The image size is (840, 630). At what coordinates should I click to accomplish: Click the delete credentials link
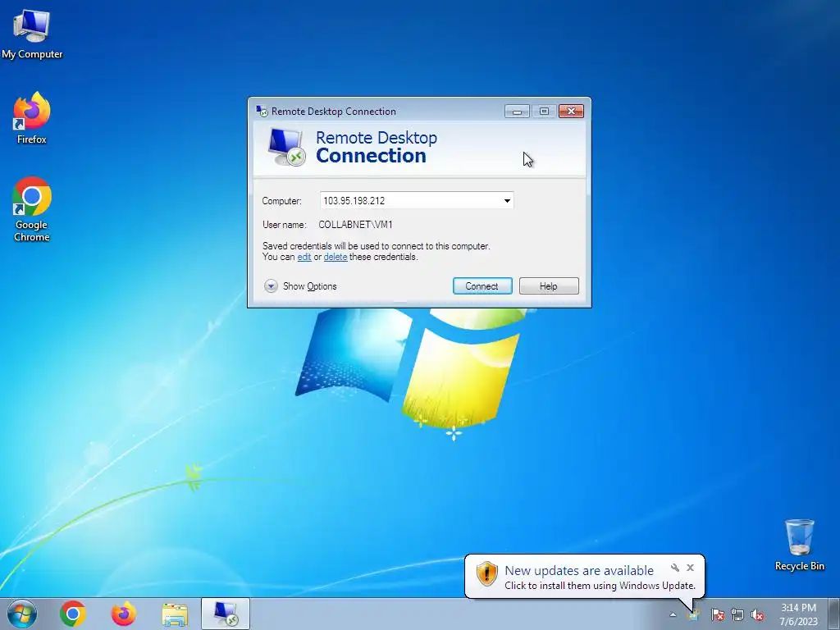click(x=336, y=257)
